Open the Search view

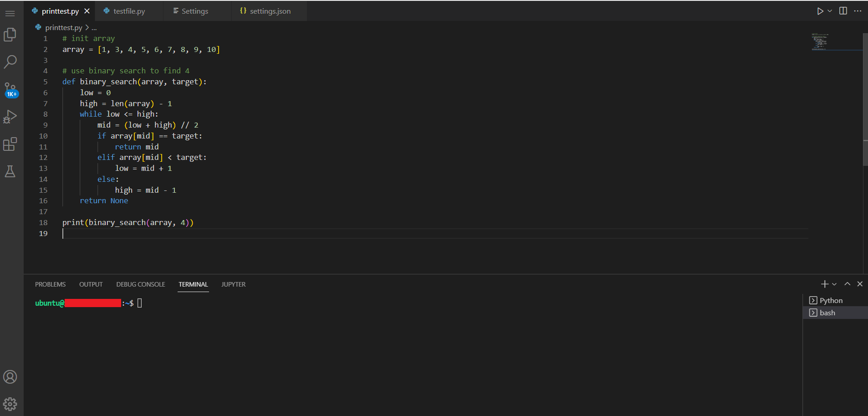coord(10,62)
